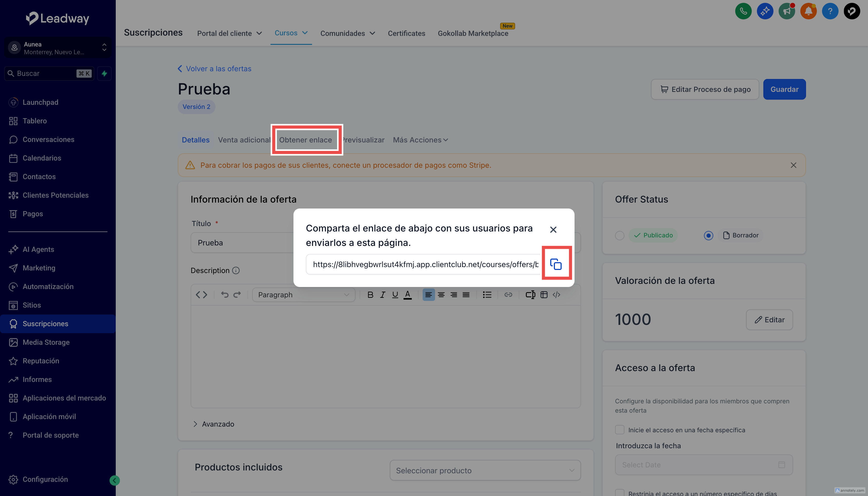Open the notifications bell icon
Screen dimensions: 868x496
pos(808,11)
